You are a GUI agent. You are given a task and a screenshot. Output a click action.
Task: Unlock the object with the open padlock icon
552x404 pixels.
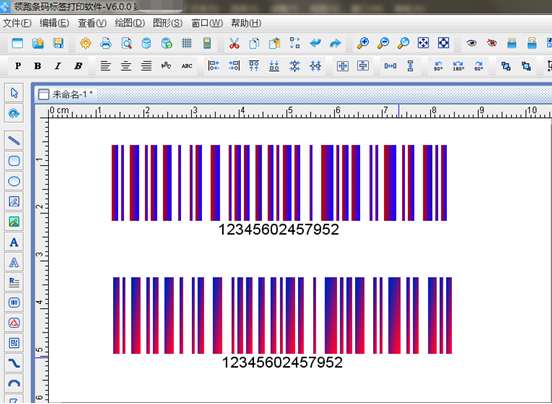pyautogui.click(x=532, y=43)
